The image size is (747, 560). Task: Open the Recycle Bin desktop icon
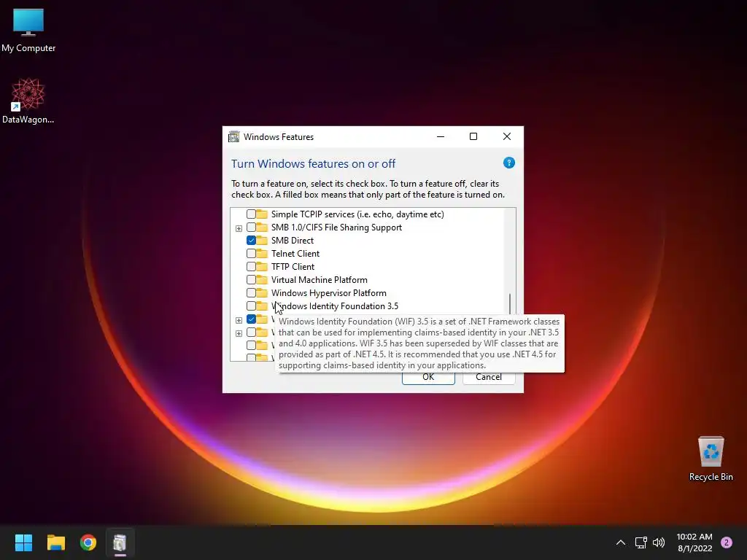[711, 459]
